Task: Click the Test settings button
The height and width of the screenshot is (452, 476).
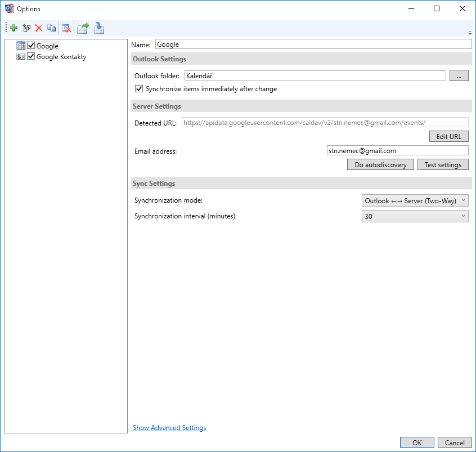Action: coord(442,164)
